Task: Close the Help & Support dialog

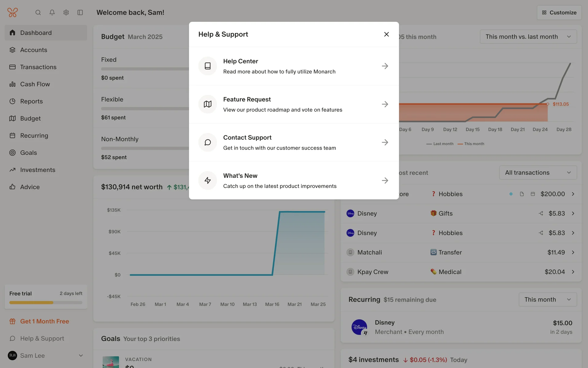Action: click(x=386, y=34)
